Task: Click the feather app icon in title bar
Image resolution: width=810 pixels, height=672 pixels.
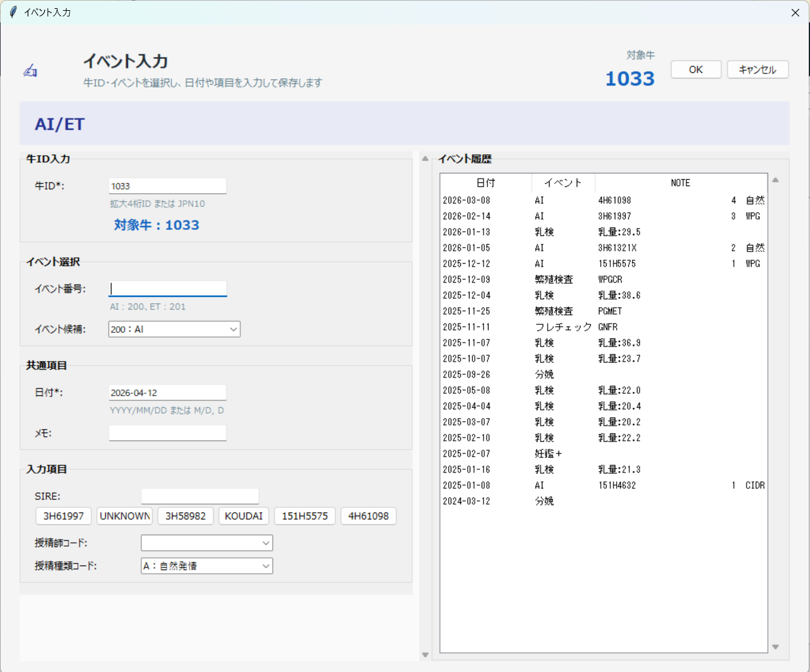Action: tap(13, 12)
